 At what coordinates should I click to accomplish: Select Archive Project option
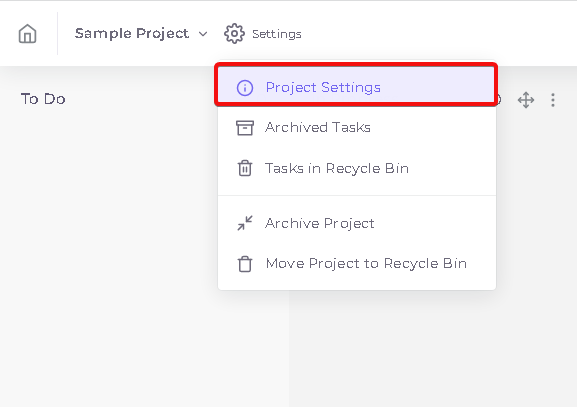coord(357,223)
